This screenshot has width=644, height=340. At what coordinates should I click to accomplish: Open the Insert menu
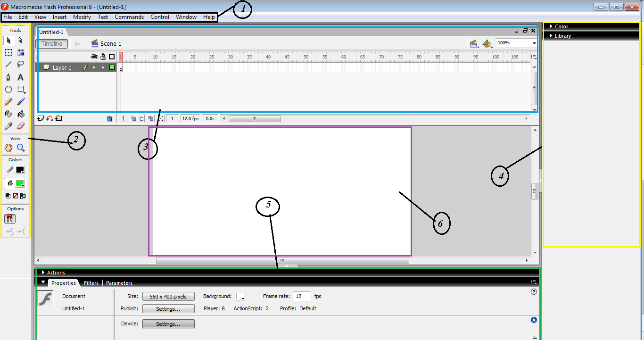pyautogui.click(x=59, y=17)
